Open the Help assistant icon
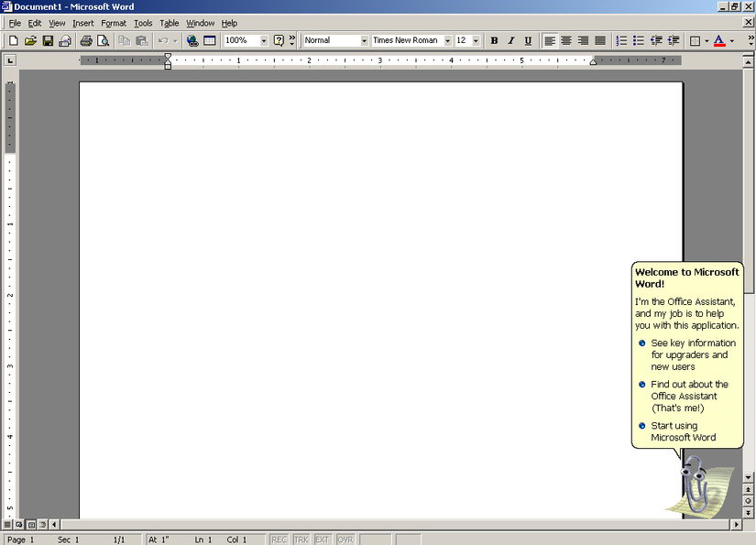 click(x=279, y=40)
